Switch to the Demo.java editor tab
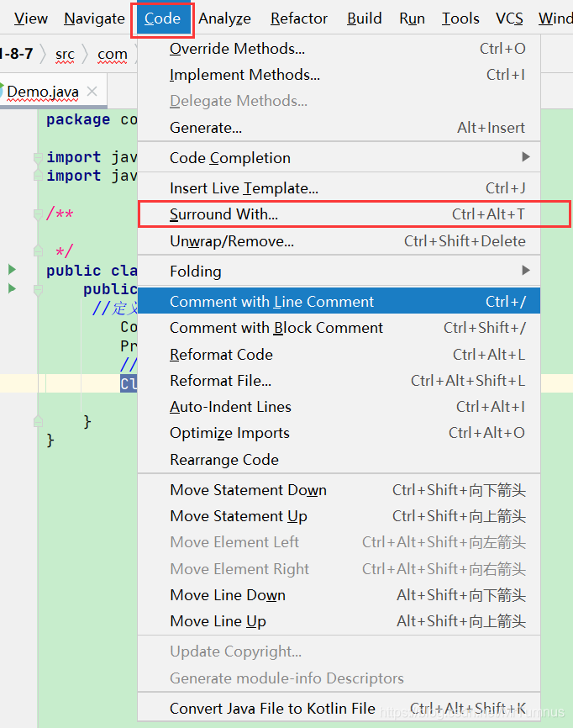 tap(43, 92)
